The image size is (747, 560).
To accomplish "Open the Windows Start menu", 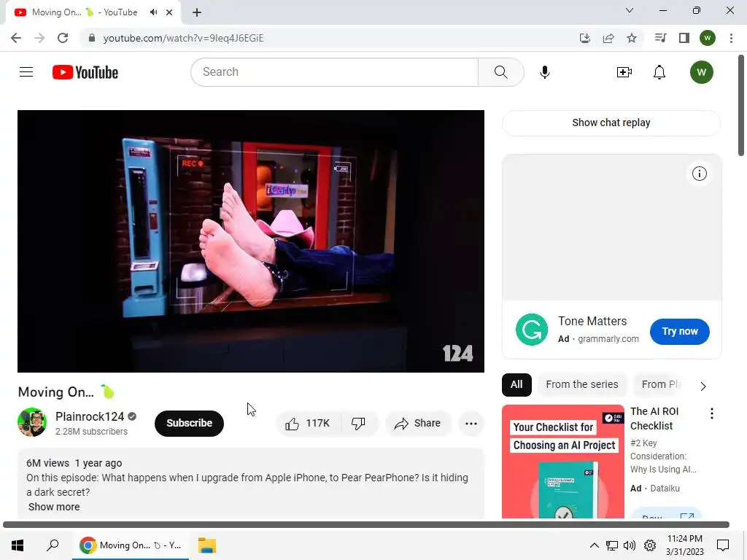I will coord(18,545).
